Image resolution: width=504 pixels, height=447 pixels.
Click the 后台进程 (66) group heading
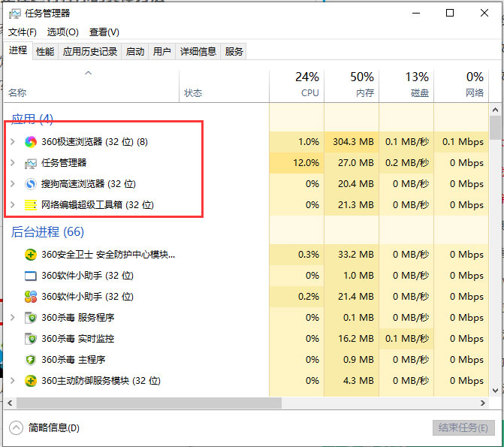click(x=47, y=232)
